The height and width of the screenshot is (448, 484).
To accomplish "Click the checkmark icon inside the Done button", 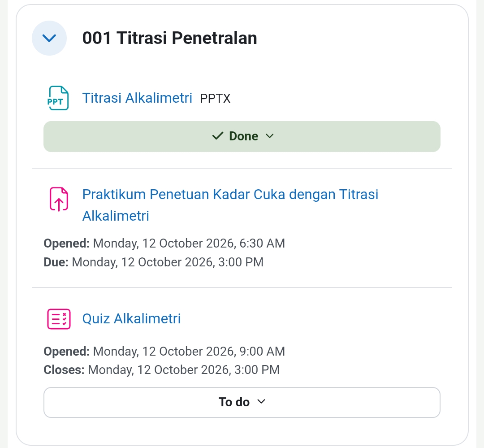I will click(x=218, y=136).
